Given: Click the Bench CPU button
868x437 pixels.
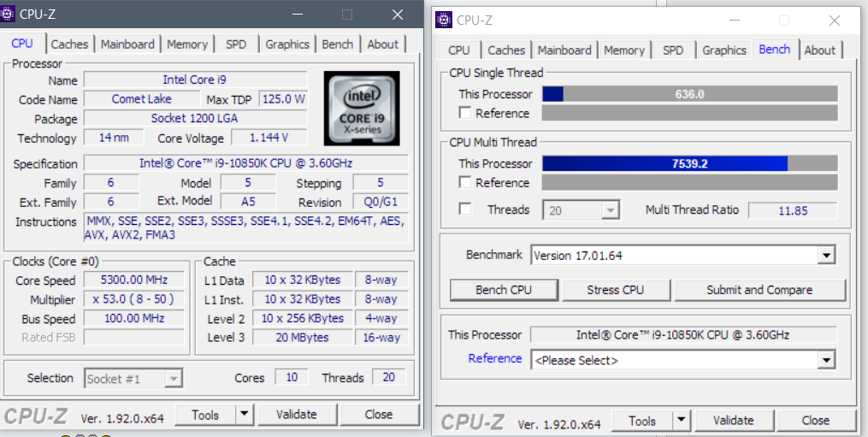Looking at the screenshot, I should (504, 290).
